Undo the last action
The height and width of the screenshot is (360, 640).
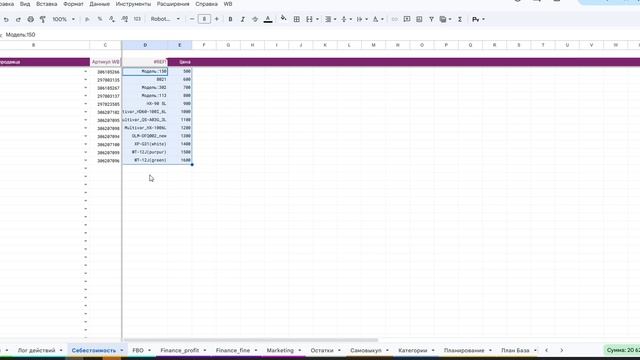point(6,19)
